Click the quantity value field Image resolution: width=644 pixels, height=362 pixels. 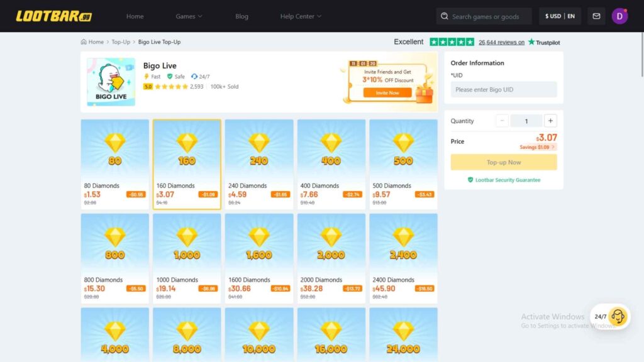pos(526,121)
